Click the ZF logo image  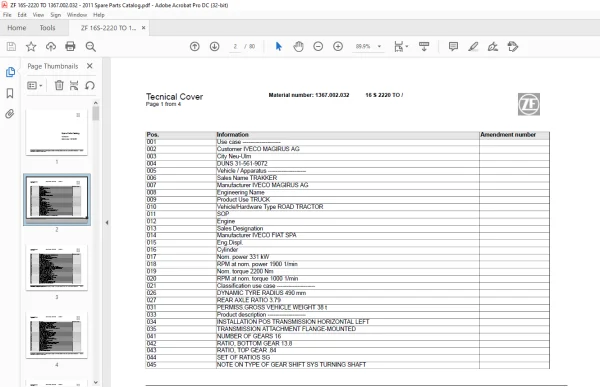click(529, 104)
